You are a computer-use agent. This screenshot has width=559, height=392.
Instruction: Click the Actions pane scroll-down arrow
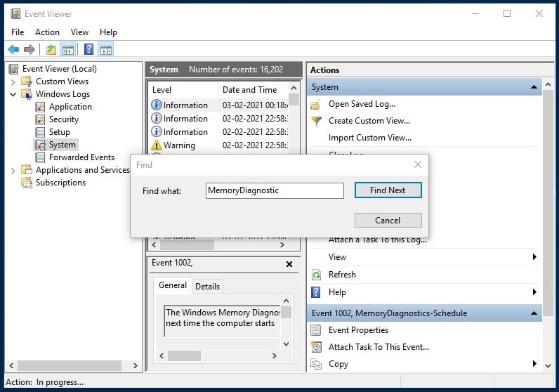(548, 365)
